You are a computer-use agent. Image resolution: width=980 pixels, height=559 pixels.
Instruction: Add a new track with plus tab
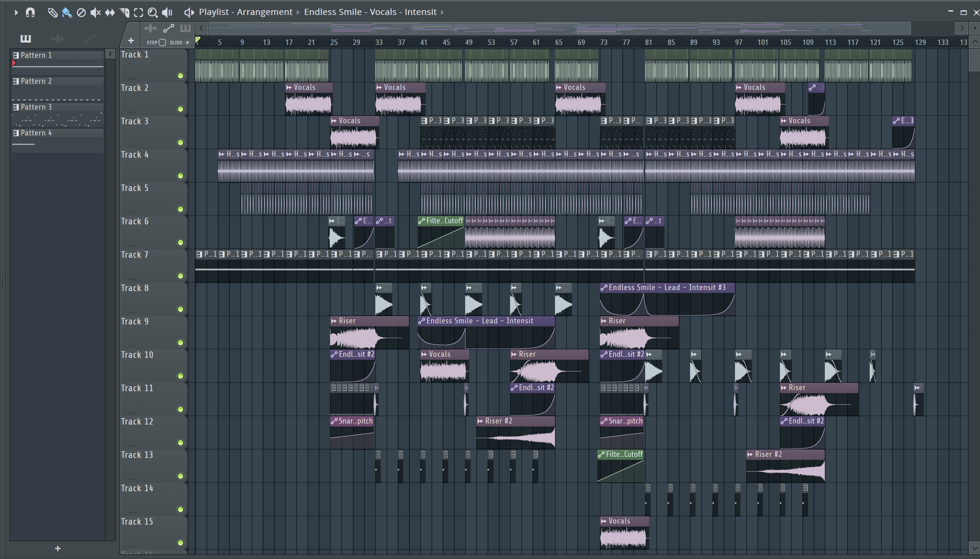(x=131, y=41)
